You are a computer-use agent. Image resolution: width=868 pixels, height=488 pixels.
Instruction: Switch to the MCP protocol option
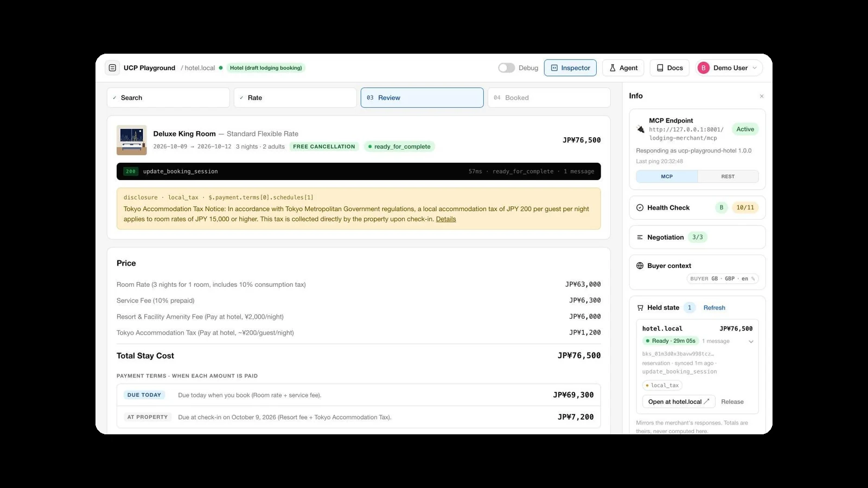tap(667, 176)
